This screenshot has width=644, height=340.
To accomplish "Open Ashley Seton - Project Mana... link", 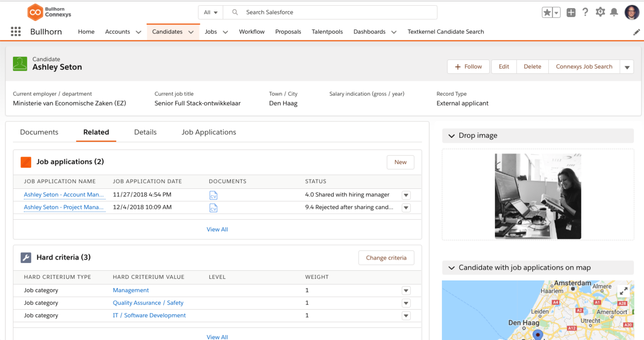I will click(x=64, y=208).
